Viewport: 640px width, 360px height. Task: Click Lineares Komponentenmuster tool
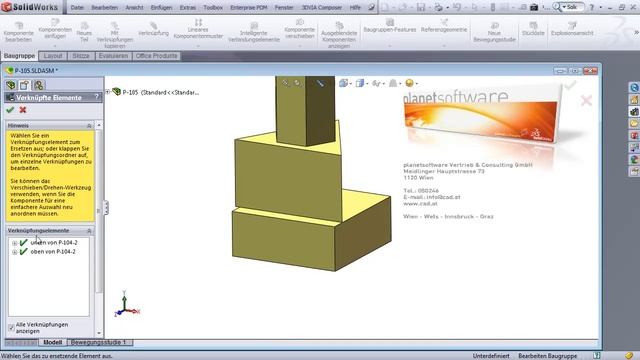pyautogui.click(x=198, y=29)
